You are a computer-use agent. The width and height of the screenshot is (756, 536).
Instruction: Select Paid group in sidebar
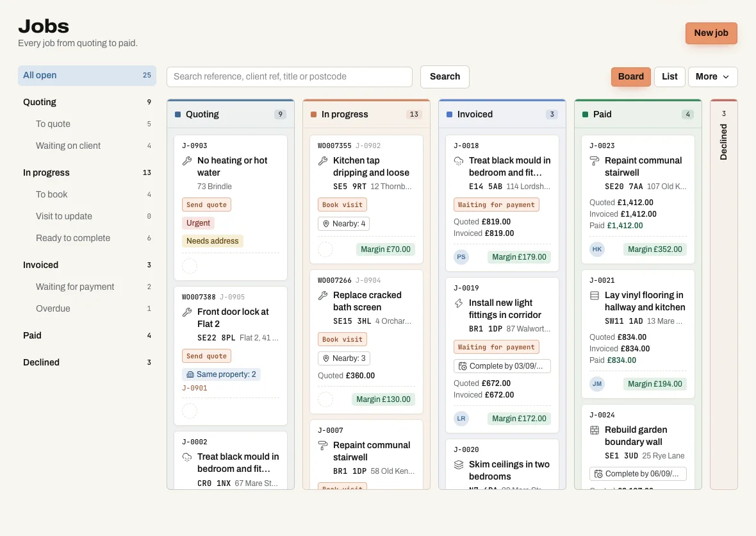click(87, 335)
